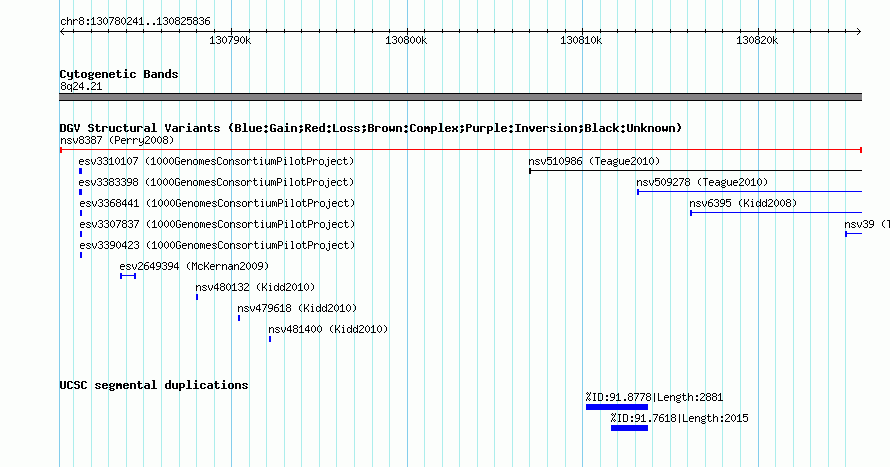This screenshot has height=467, width=890.
Task: Select the nsv39 variant label
Action: [867, 224]
